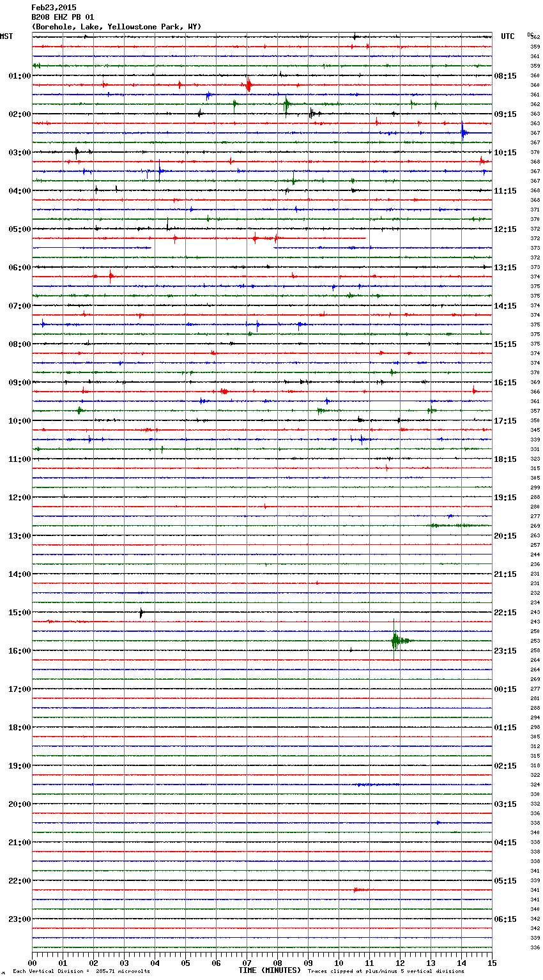Click the UTC timezone header
Viewport: 543px width, 980px height.
(508, 36)
